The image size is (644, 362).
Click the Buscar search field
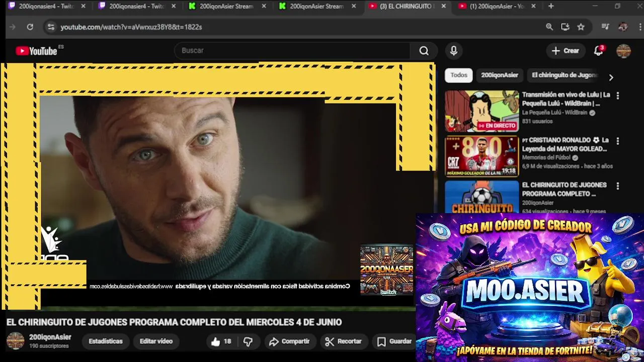click(x=292, y=50)
